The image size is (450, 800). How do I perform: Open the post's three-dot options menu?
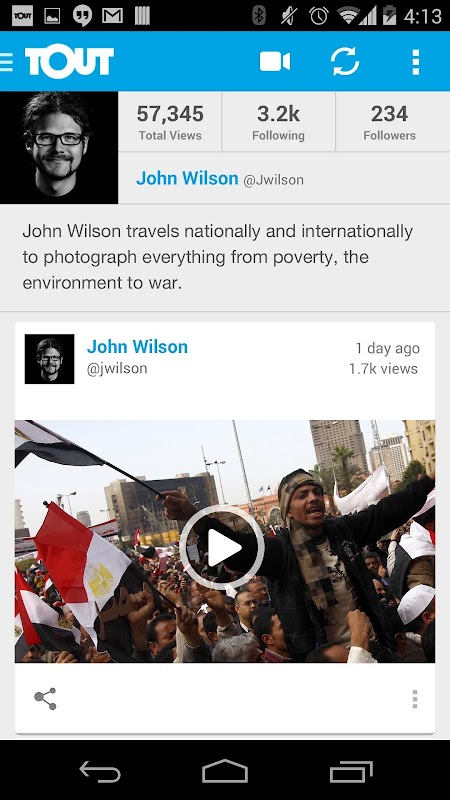[x=415, y=699]
